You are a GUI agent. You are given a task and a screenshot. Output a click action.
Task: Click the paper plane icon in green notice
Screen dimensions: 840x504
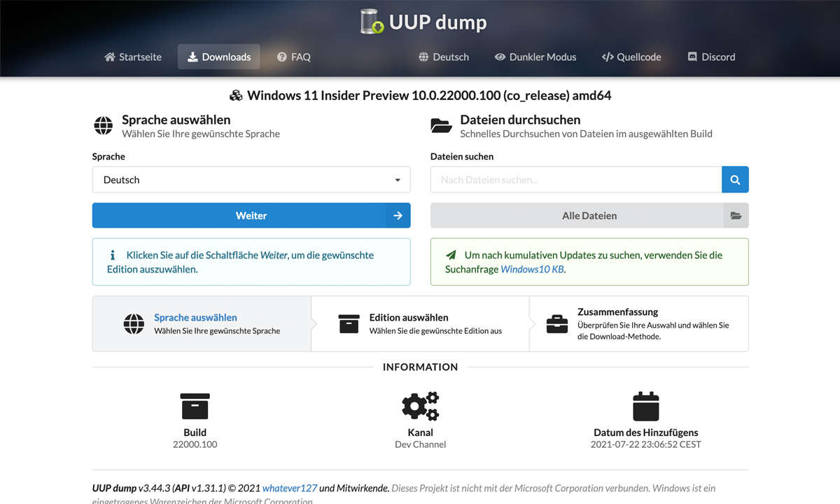(451, 255)
